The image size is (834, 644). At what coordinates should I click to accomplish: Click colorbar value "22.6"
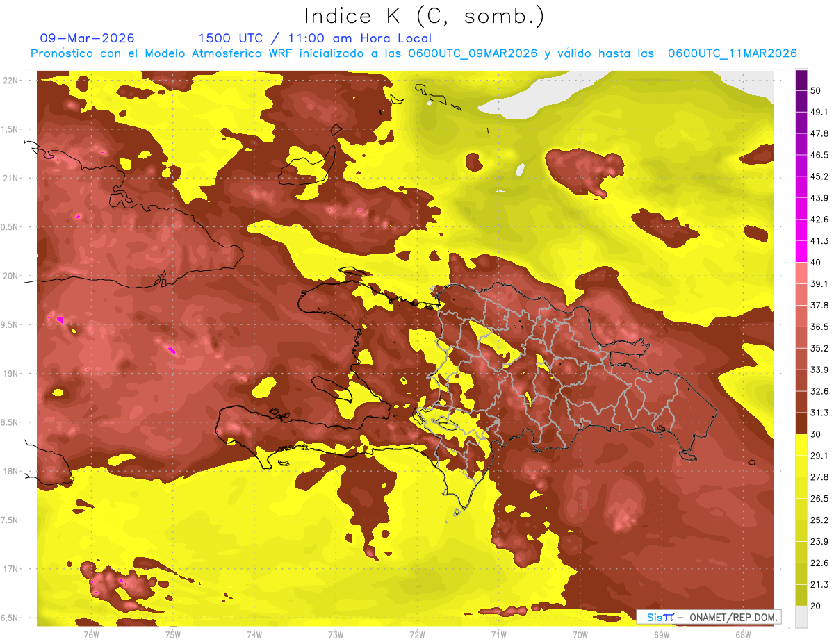click(819, 563)
